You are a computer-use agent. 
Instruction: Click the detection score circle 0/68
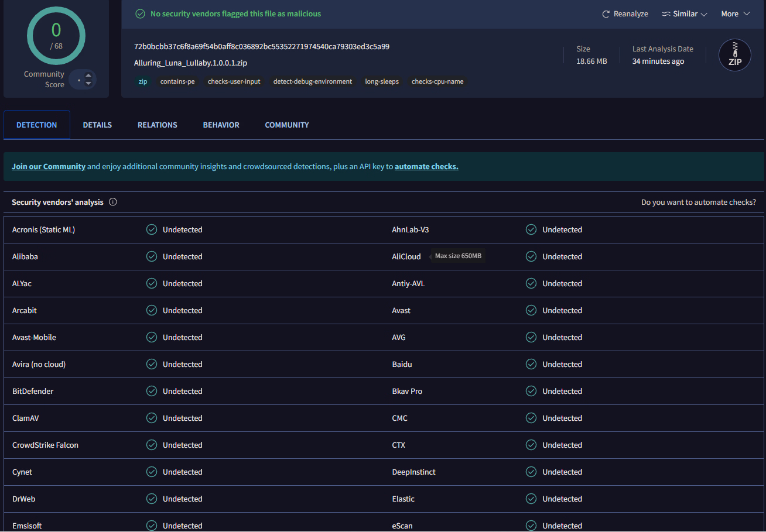click(56, 36)
